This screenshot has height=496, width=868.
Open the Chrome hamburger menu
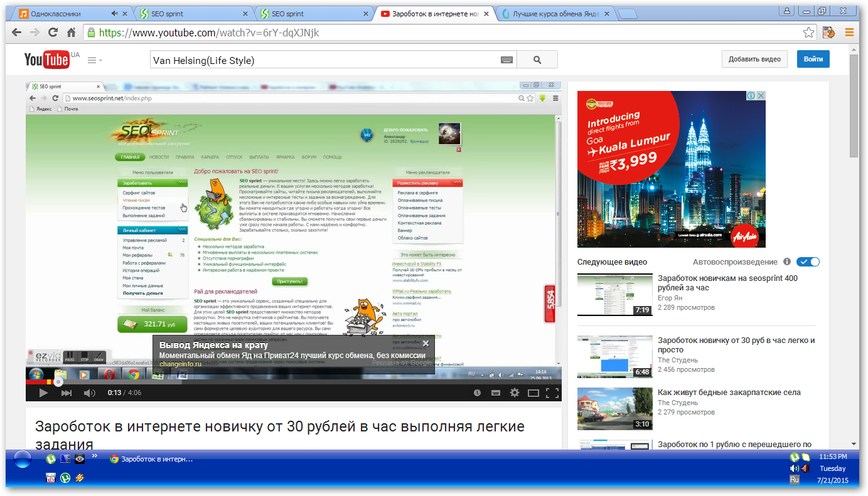849,33
